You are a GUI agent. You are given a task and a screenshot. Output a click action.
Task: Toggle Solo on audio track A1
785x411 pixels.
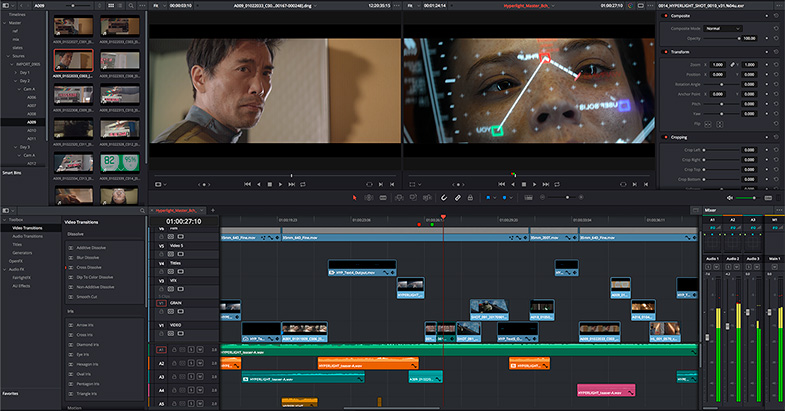[x=189, y=349]
